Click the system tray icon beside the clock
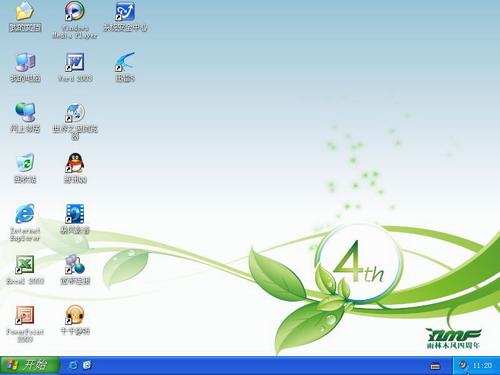This screenshot has height=375, width=500. (x=463, y=365)
